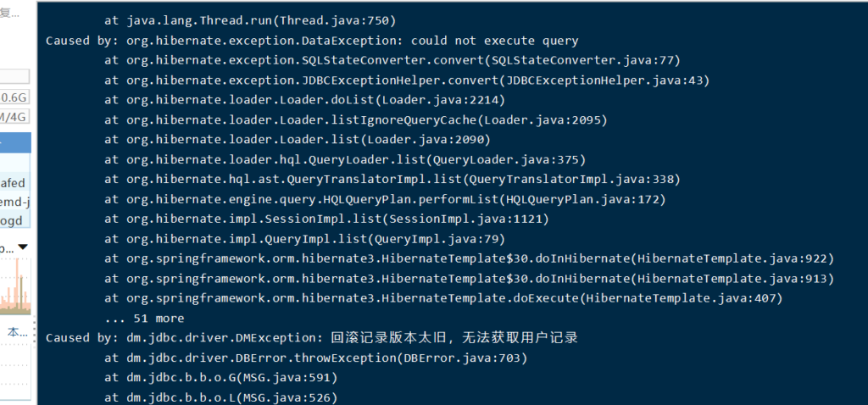Screen dimensions: 868x405
Task: Click the 0.6G usage field
Action: 14,96
